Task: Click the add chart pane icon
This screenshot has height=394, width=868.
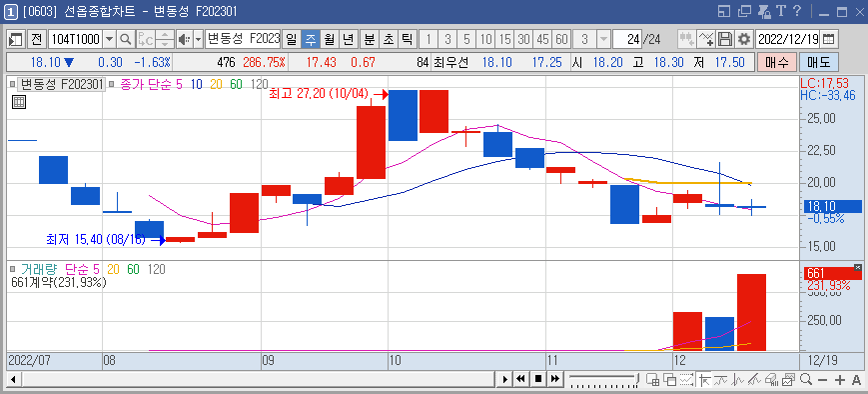Action: [x=652, y=380]
